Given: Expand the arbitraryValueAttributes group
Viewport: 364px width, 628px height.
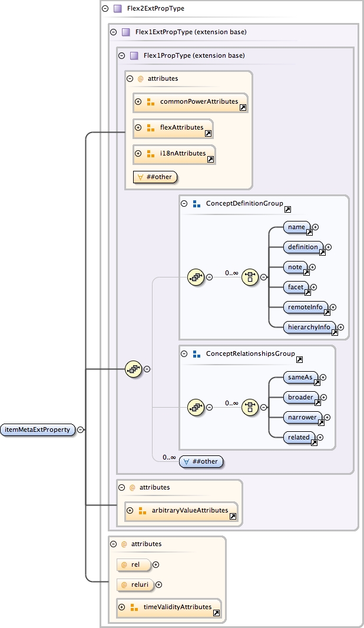Looking at the screenshot, I should tap(130, 510).
